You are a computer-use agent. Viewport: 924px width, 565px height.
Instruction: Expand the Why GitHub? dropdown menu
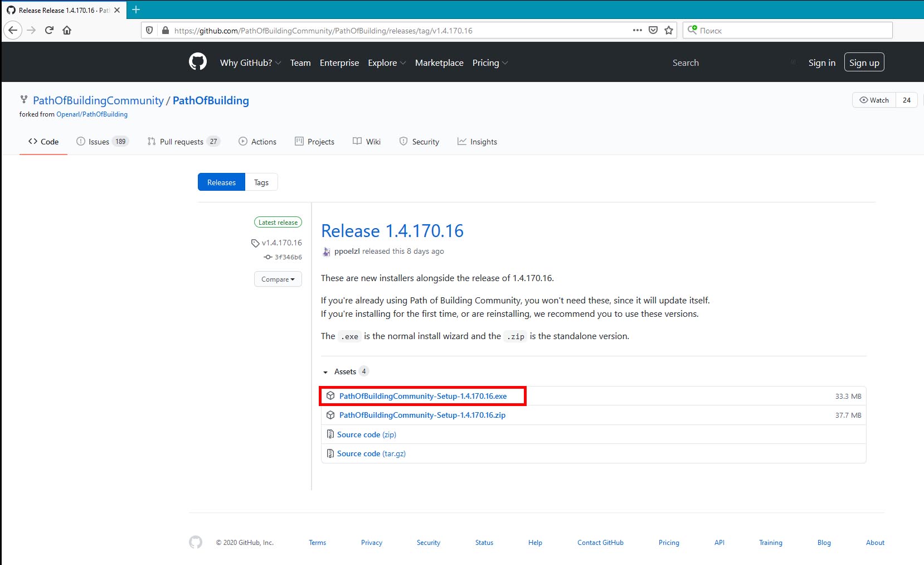[x=250, y=62]
